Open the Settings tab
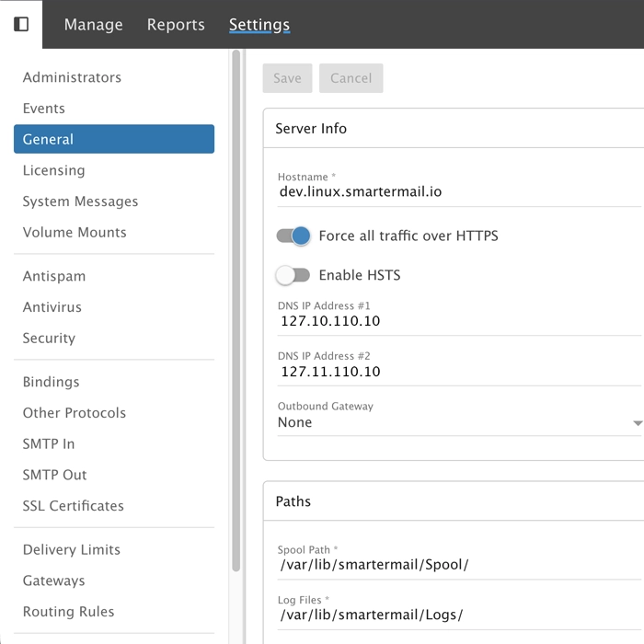Viewport: 644px width, 644px height. [x=259, y=25]
